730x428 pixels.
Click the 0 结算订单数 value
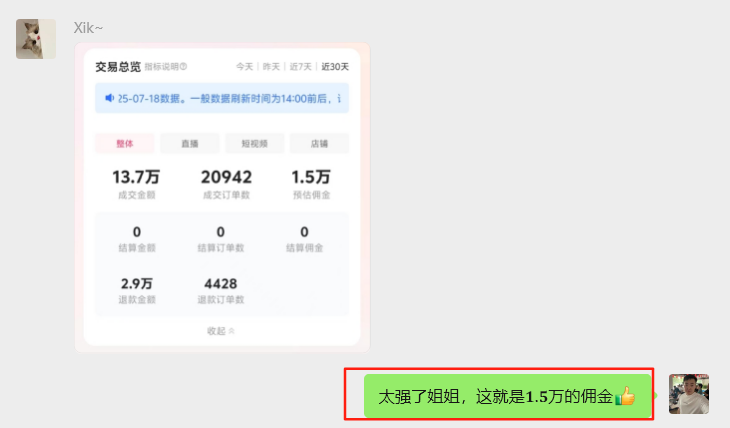point(221,231)
